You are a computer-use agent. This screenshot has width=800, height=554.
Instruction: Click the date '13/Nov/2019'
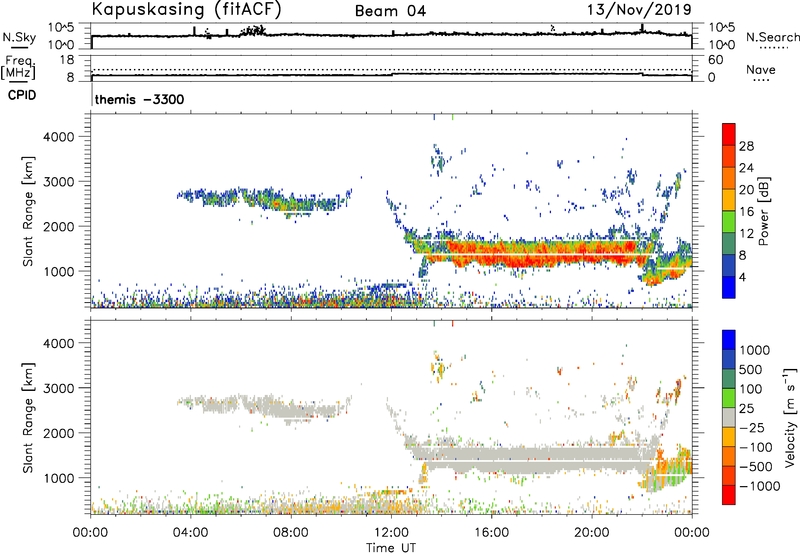coord(640,9)
